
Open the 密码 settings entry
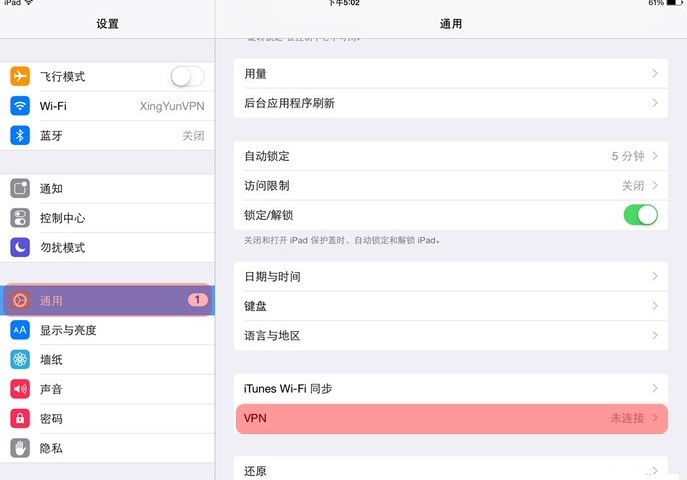tap(107, 419)
